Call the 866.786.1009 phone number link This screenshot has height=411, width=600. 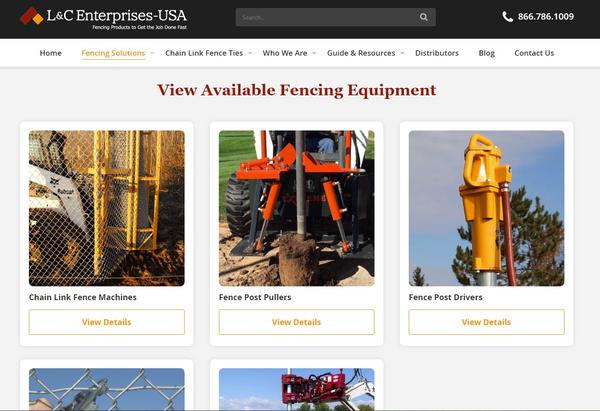pyautogui.click(x=546, y=17)
